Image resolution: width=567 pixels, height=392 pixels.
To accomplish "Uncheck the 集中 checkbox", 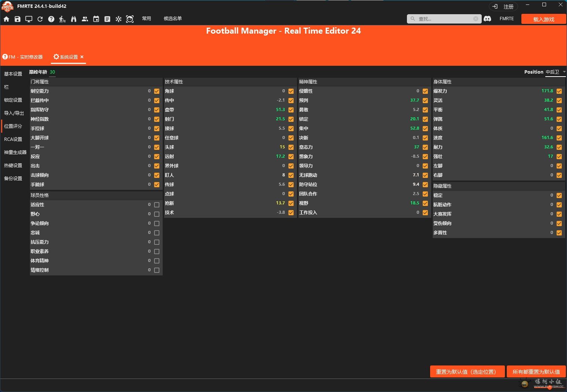I will (x=425, y=129).
